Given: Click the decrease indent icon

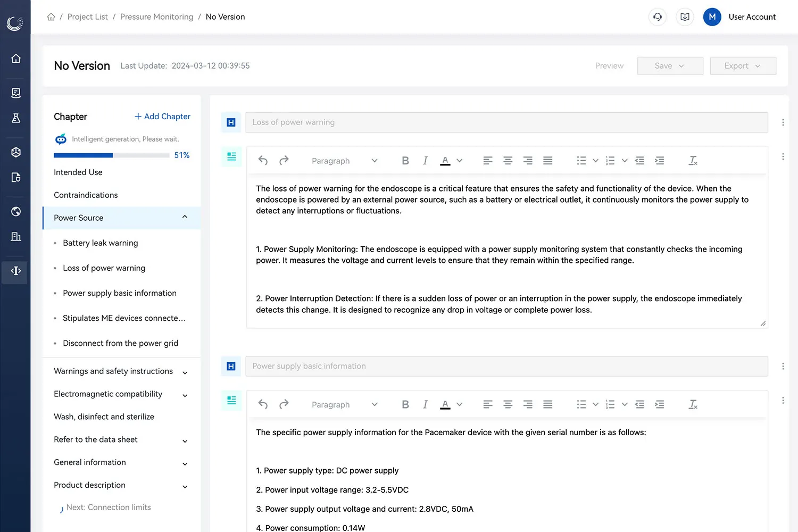Looking at the screenshot, I should (x=639, y=160).
